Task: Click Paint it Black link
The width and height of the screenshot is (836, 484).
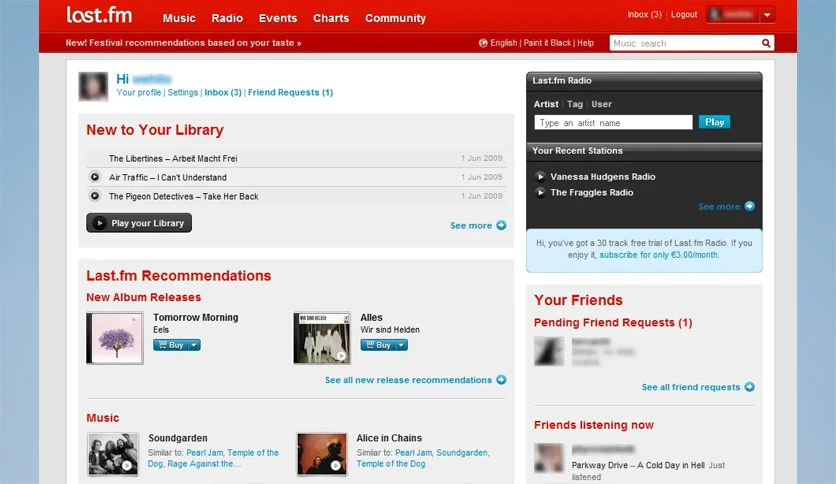Action: [x=547, y=43]
